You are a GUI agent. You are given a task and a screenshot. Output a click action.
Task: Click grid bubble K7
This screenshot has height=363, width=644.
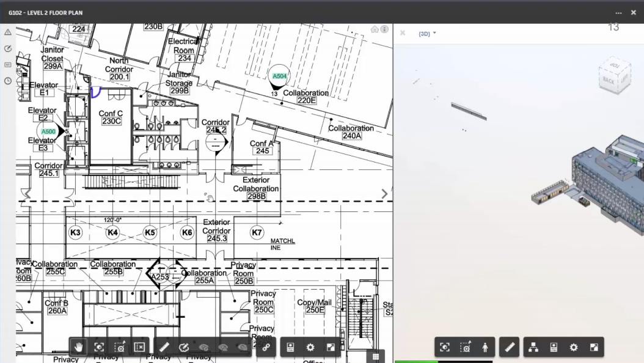click(257, 232)
